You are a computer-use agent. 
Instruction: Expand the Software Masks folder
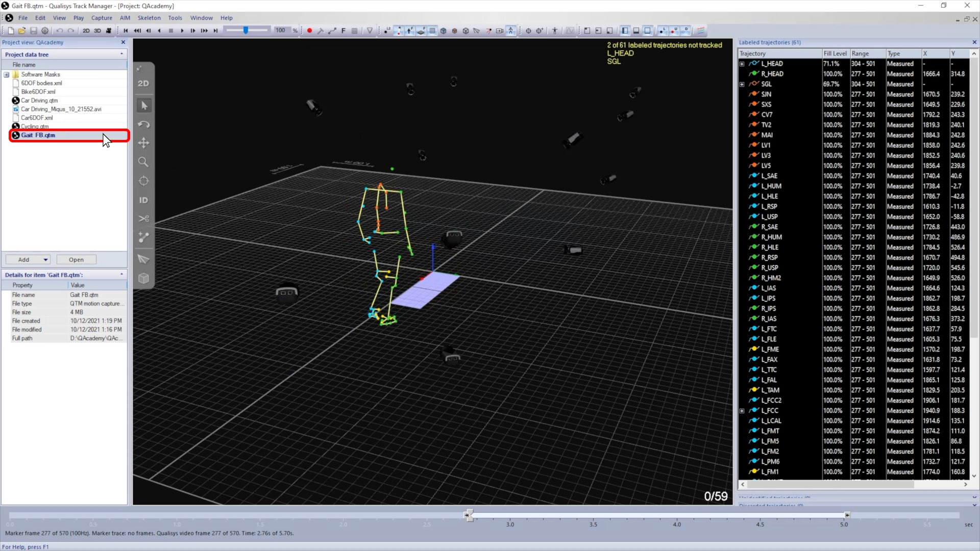click(x=7, y=74)
